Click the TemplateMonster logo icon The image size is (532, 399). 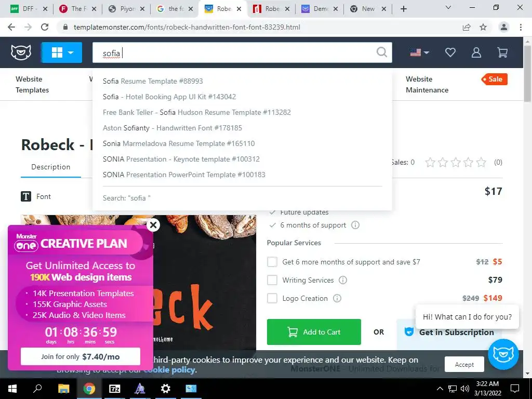coord(21,52)
